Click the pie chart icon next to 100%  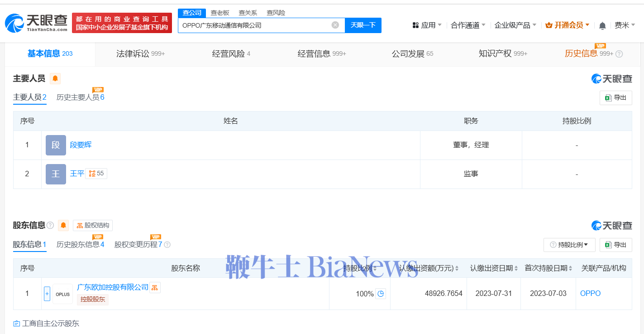pos(381,294)
